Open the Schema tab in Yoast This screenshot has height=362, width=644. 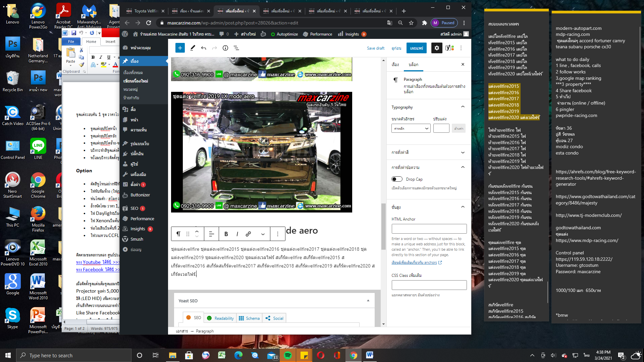pos(249,318)
